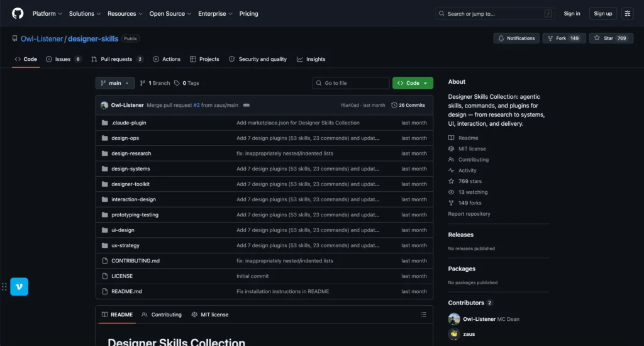Open the Pull requests tab

pos(116,59)
